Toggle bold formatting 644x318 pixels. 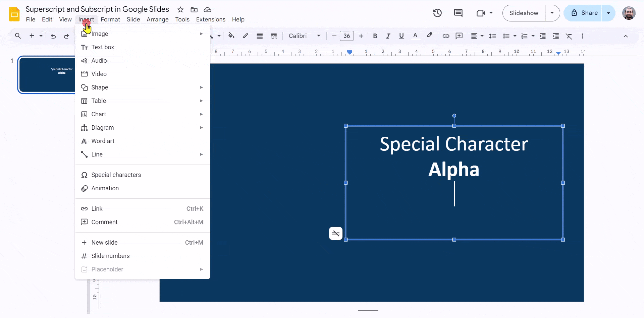[375, 36]
